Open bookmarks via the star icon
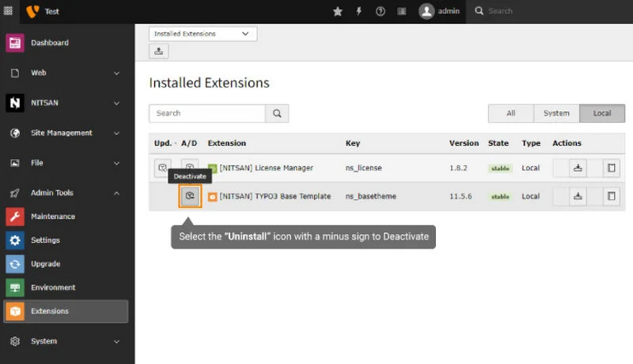Viewport: 633px width, 364px height. coord(337,12)
